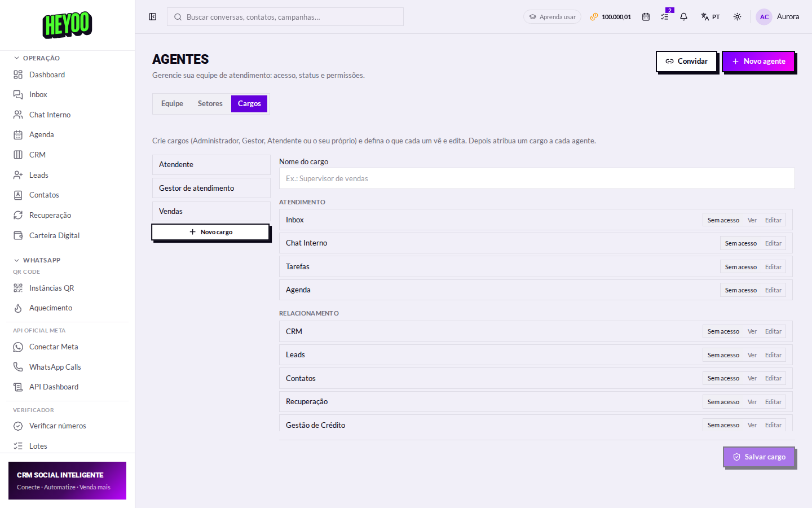Open the calendar icon in top bar
This screenshot has width=812, height=508.
pos(646,17)
